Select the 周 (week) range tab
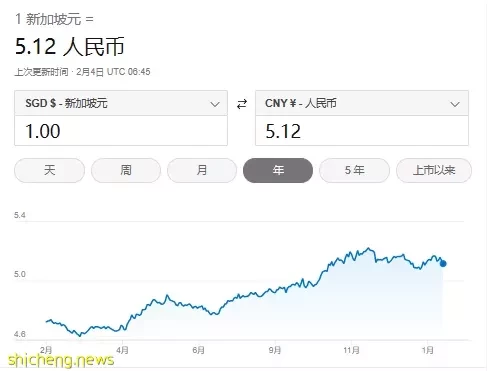The image size is (488, 371). click(x=126, y=170)
